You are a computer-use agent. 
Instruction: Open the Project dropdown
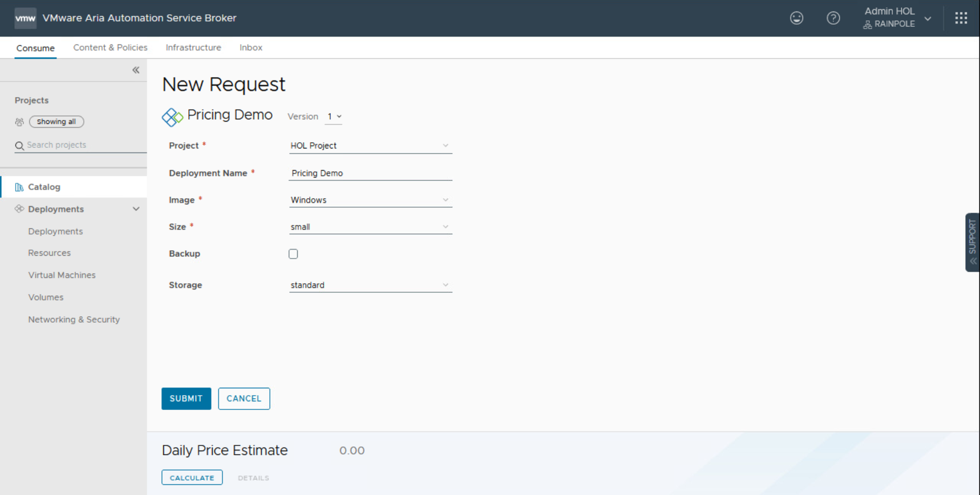pyautogui.click(x=370, y=146)
